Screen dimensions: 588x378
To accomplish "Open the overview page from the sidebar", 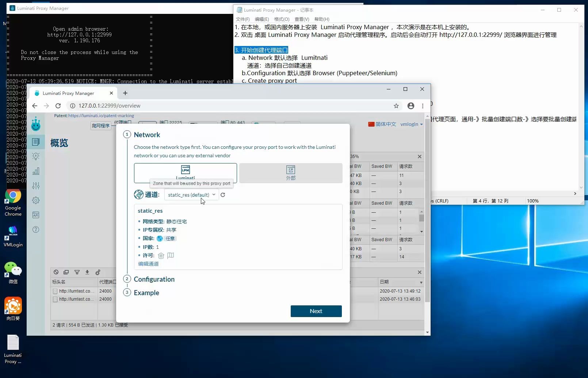I will 36,142.
